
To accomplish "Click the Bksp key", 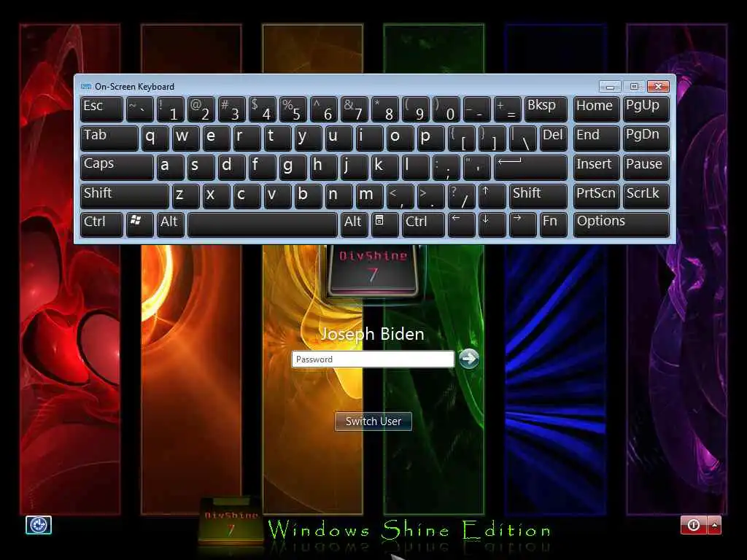I will [x=546, y=109].
